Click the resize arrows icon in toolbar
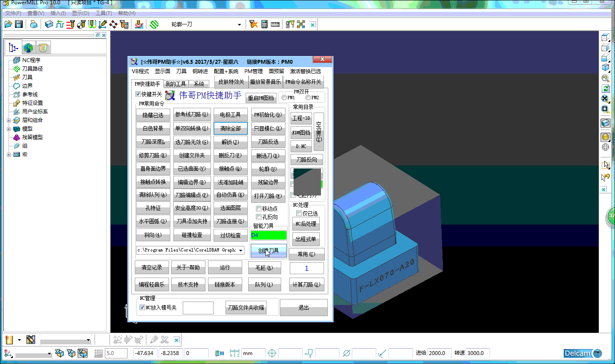 pos(301,24)
